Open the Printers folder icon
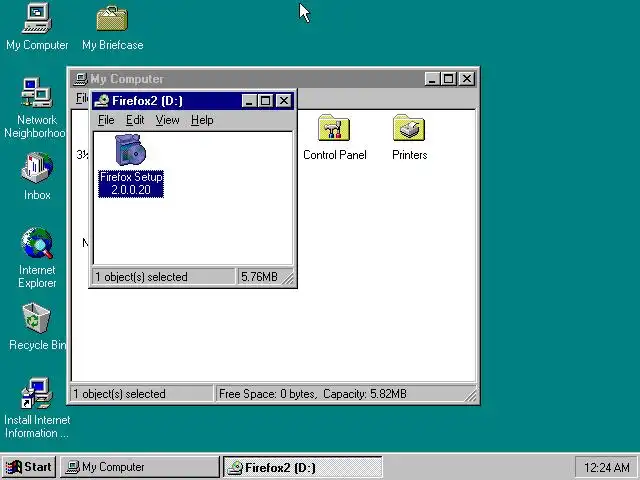 tap(409, 128)
